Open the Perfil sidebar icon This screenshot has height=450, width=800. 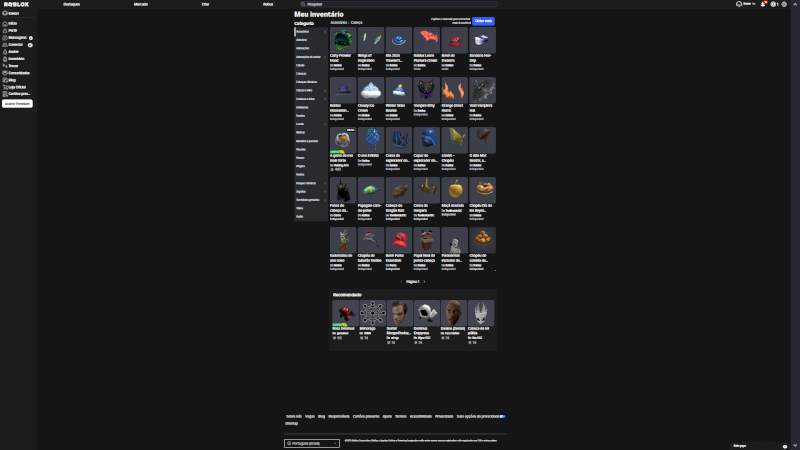[5, 31]
